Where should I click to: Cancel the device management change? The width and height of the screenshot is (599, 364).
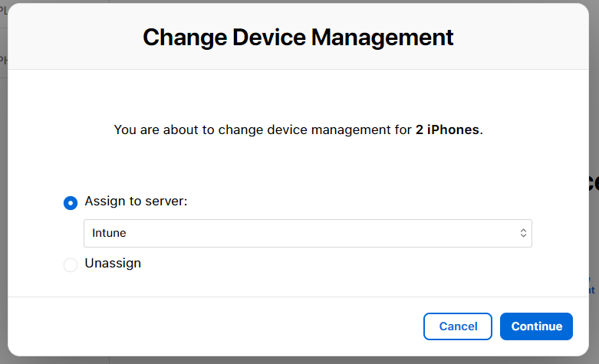(458, 326)
